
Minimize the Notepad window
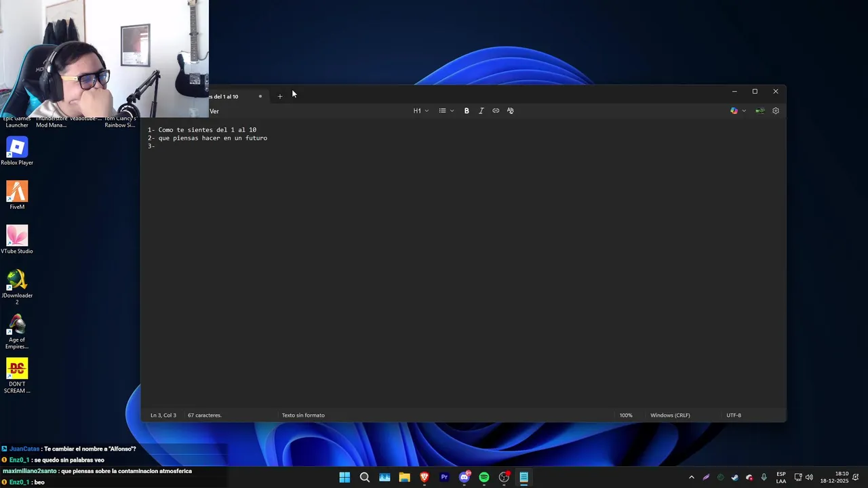pyautogui.click(x=734, y=91)
